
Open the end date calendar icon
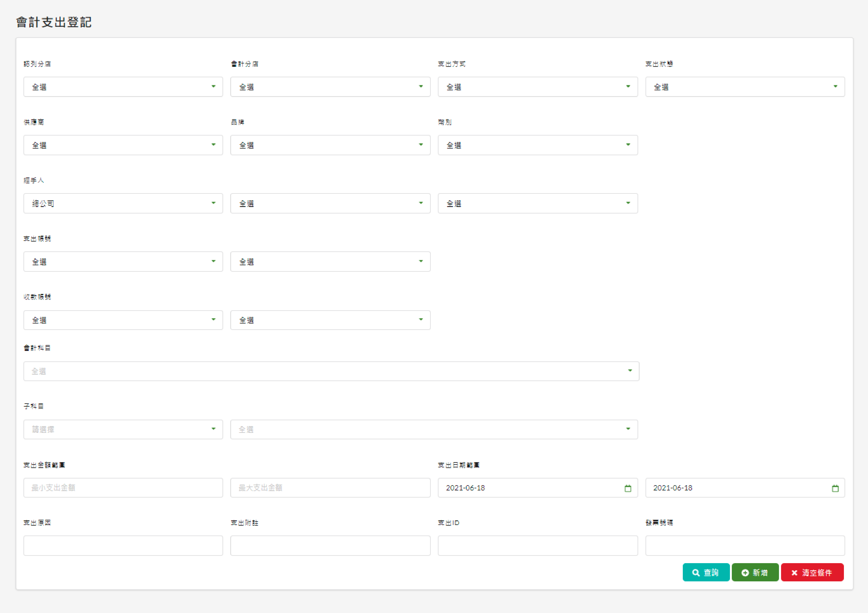pyautogui.click(x=835, y=488)
